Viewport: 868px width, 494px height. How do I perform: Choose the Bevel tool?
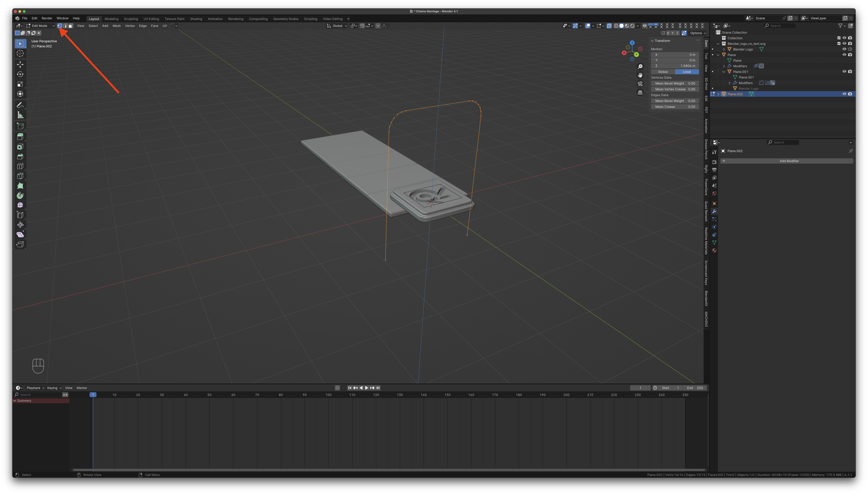point(20,156)
